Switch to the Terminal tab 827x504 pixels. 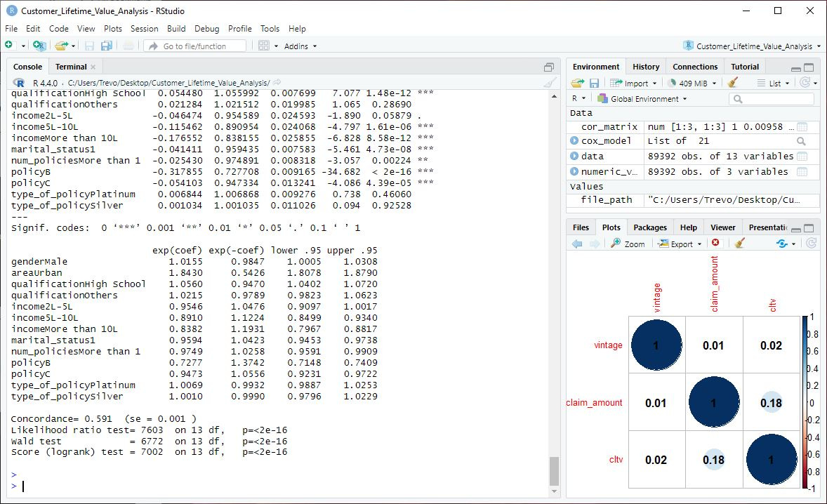71,67
